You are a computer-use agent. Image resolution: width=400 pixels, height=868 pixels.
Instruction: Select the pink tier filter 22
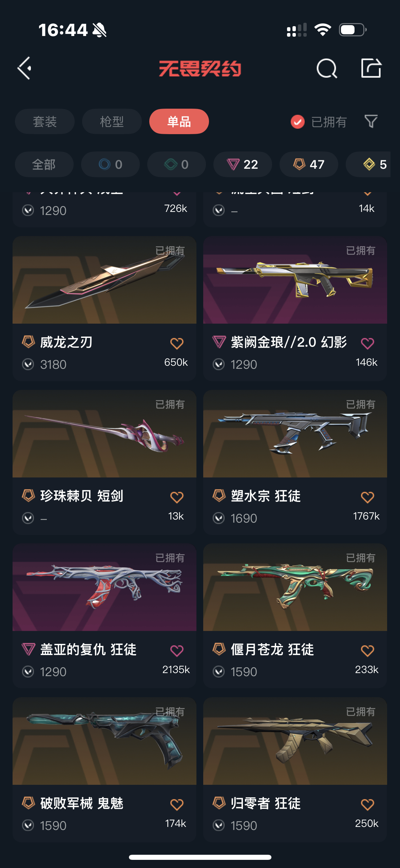pos(243,164)
